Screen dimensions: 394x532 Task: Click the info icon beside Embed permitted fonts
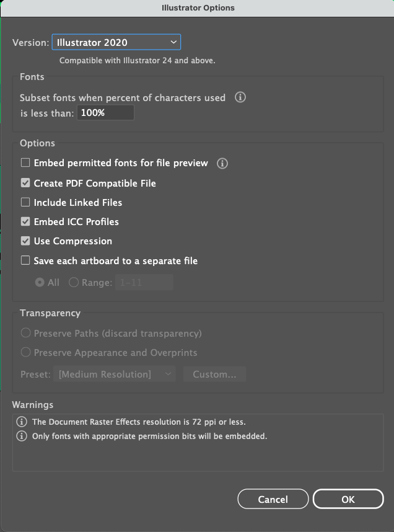(222, 162)
